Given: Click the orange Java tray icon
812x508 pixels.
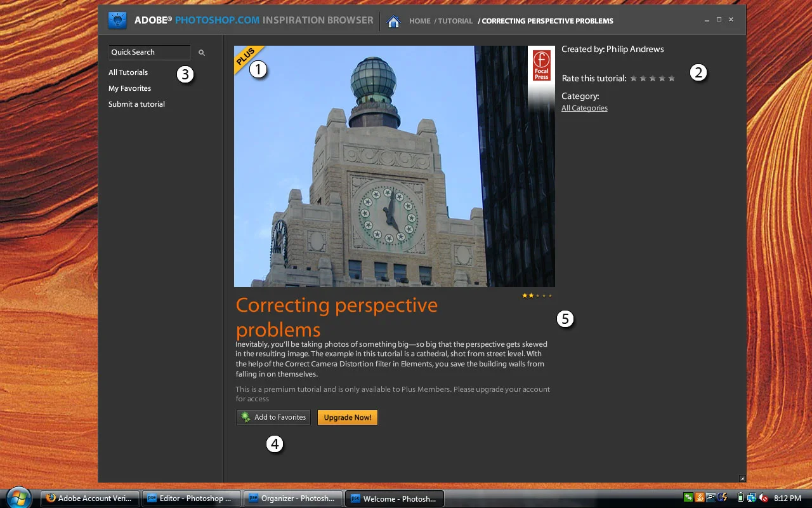Looking at the screenshot, I should 700,498.
